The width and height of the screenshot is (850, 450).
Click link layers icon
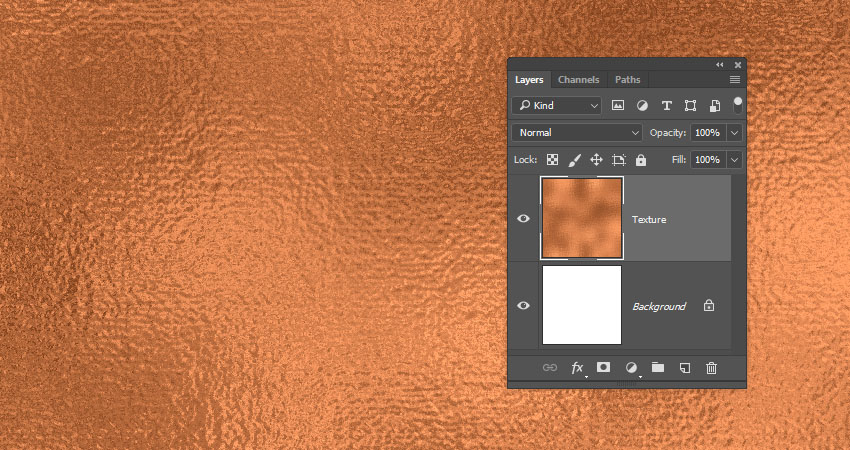tap(550, 368)
